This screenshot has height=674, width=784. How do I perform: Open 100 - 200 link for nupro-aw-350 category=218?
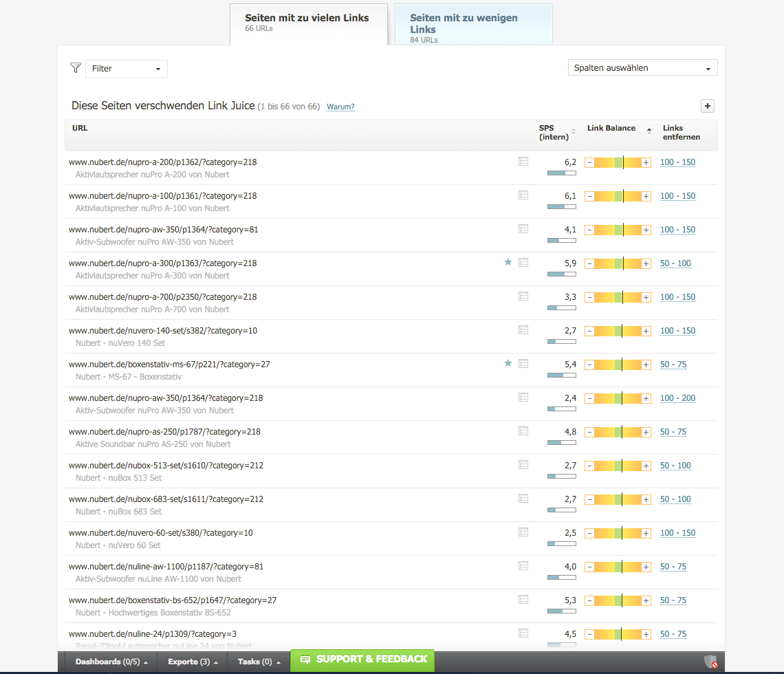(677, 398)
